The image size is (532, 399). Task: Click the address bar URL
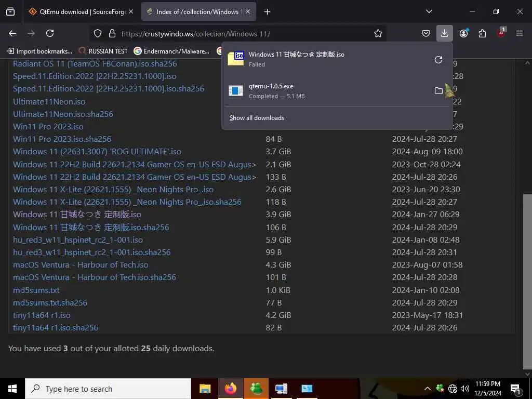click(196, 34)
